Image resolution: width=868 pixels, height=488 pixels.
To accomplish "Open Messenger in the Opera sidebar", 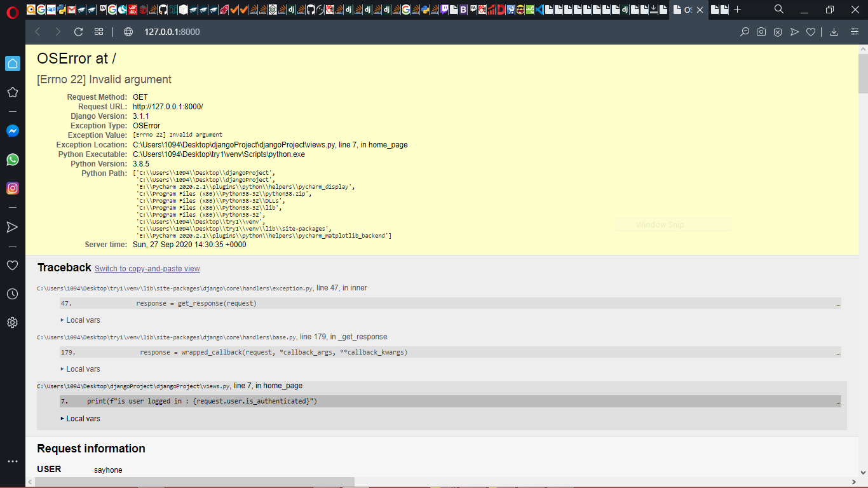I will [12, 131].
